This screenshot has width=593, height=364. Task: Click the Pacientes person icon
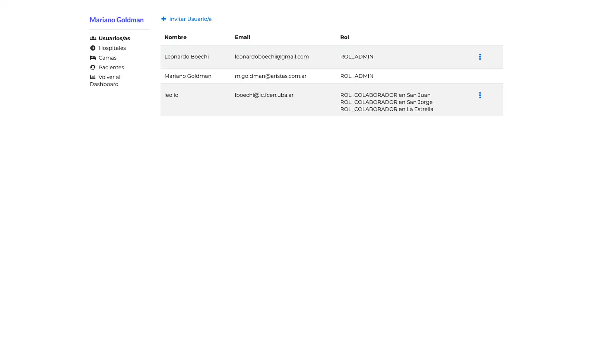coord(93,67)
